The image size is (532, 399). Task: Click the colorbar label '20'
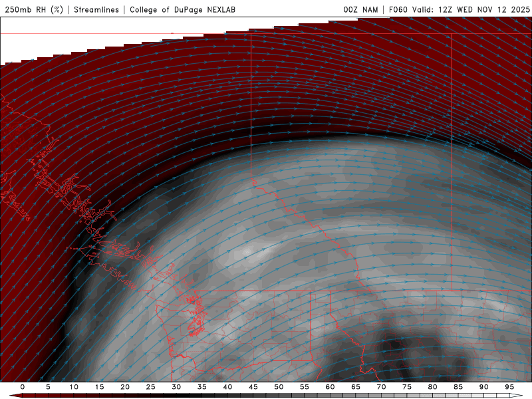125,387
